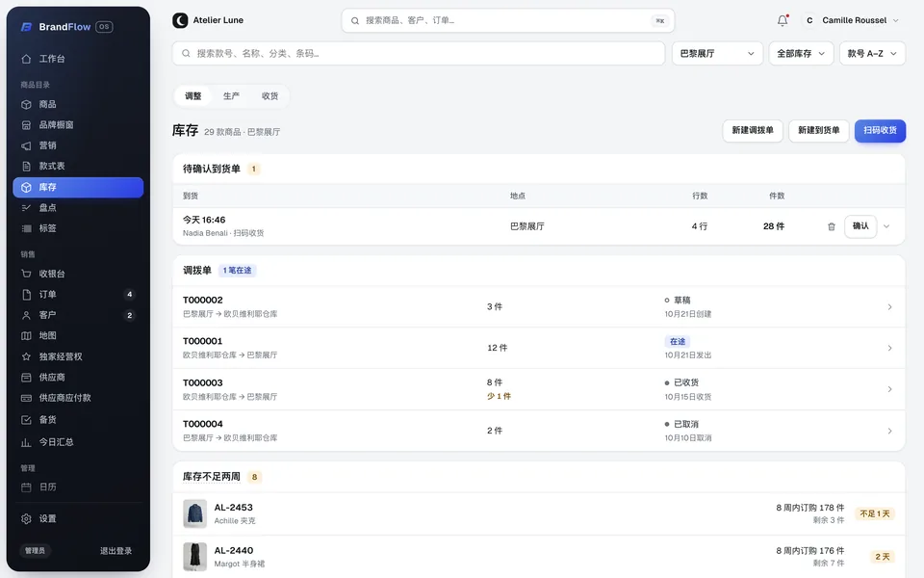Image resolution: width=924 pixels, height=578 pixels.
Task: Open 独家经营权 star icon
Action: pyautogui.click(x=26, y=356)
